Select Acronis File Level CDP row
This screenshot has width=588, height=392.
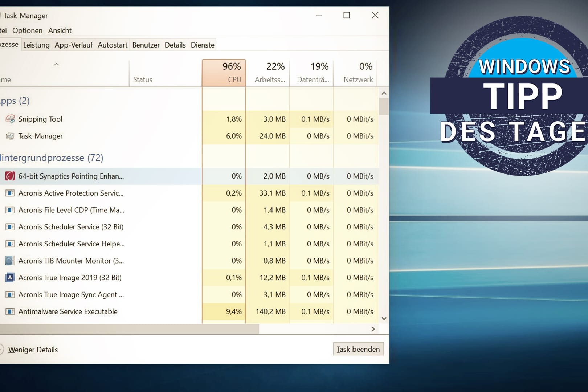(189, 210)
